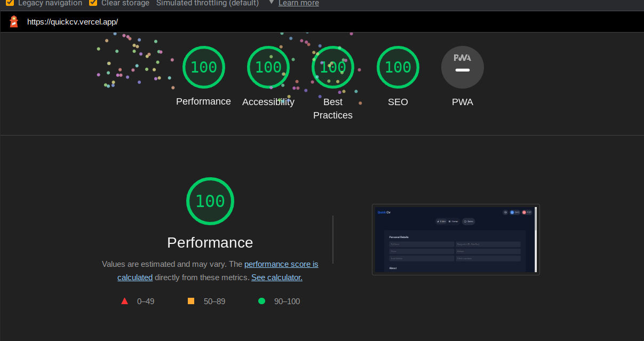Open the Simulated throttling dropdown
The image size is (644, 341).
coord(207,3)
